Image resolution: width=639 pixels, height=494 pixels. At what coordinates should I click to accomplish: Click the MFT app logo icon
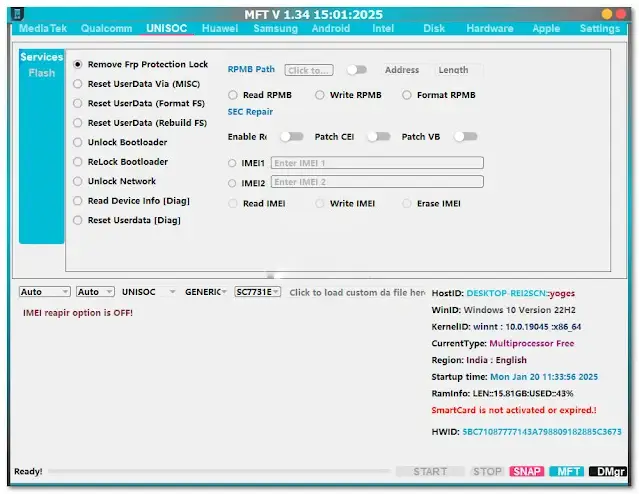(17, 14)
